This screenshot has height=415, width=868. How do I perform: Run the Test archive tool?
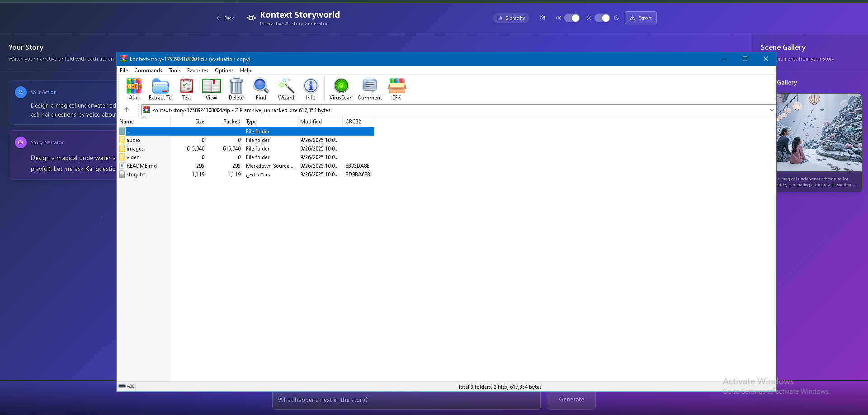[187, 89]
